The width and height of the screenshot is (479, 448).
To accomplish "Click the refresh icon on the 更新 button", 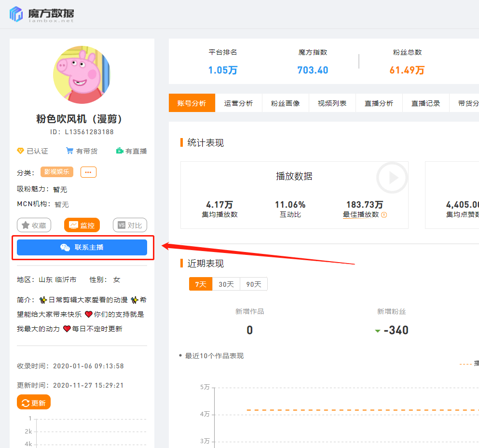I will pyautogui.click(x=26, y=402).
